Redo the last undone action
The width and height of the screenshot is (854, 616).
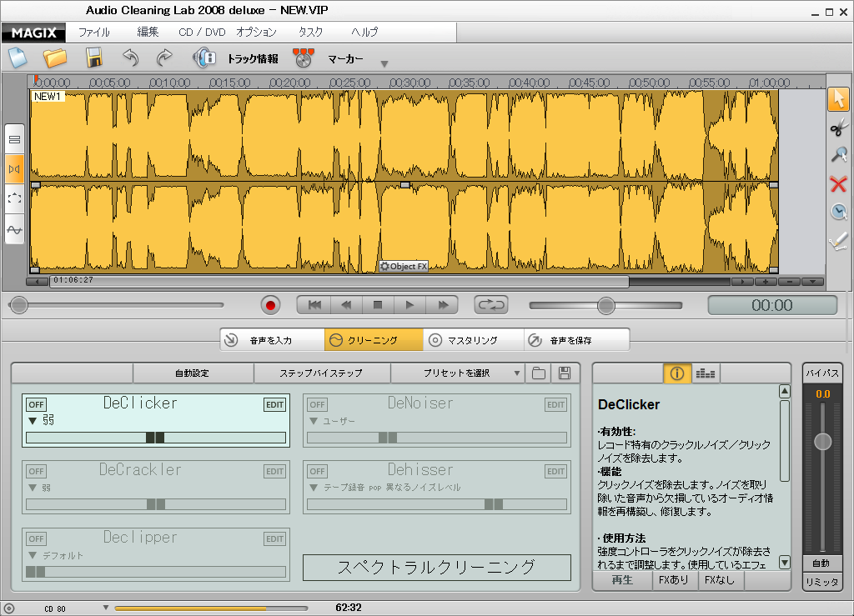(164, 58)
